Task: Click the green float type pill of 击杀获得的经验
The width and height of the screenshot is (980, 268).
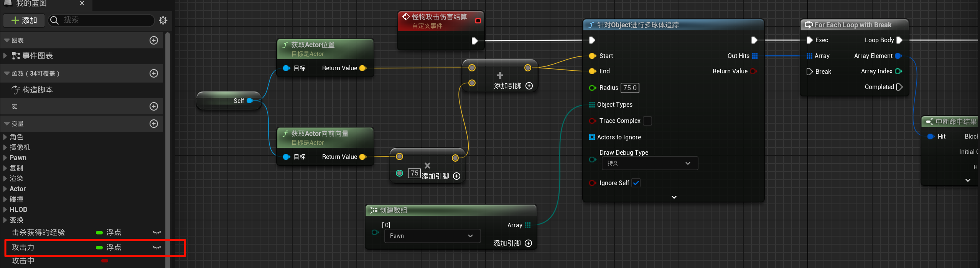Action: 99,233
